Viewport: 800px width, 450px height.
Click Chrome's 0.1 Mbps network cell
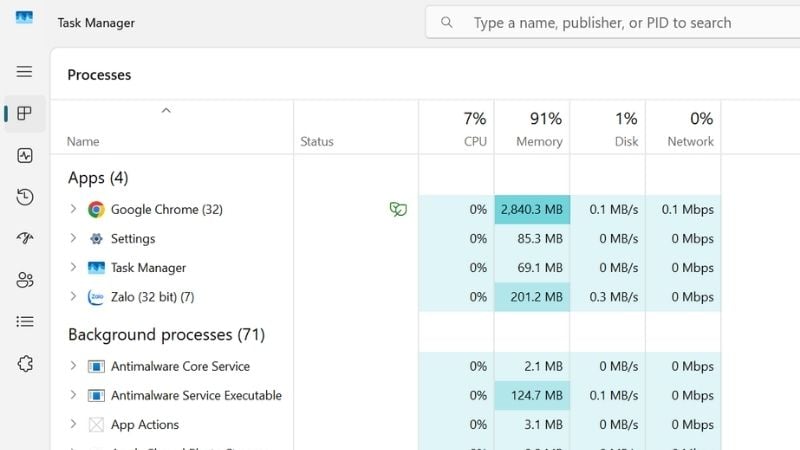[x=683, y=209]
